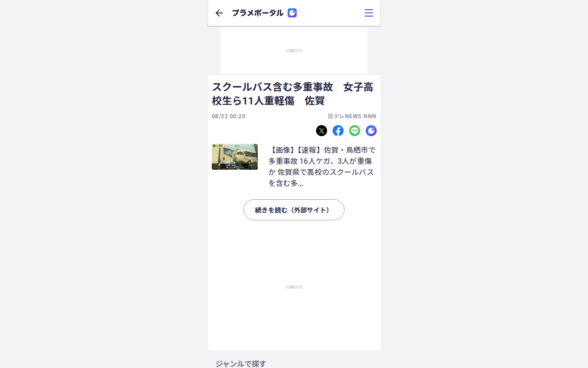Click the second headline line 校生ら11人重軽傷
Image resolution: width=588 pixels, height=368 pixels.
(253, 101)
